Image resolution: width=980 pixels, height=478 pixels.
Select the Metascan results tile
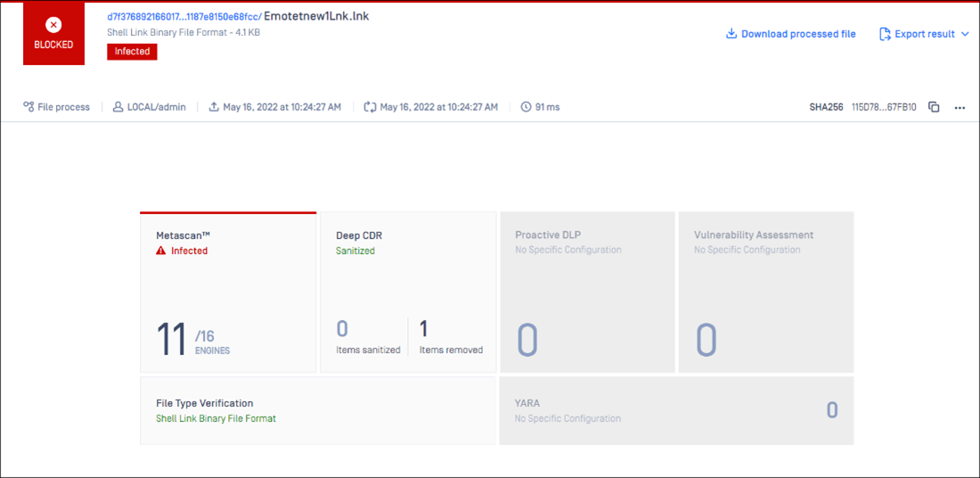[228, 293]
